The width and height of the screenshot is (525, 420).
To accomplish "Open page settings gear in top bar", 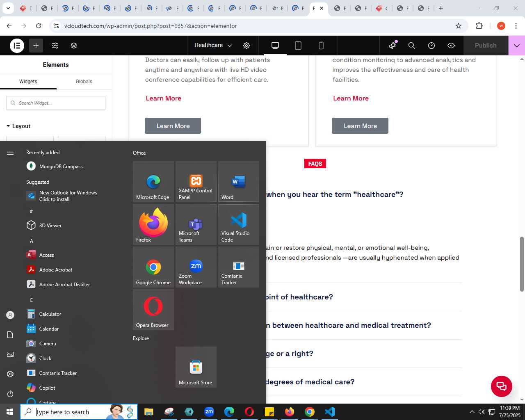I will click(x=247, y=46).
